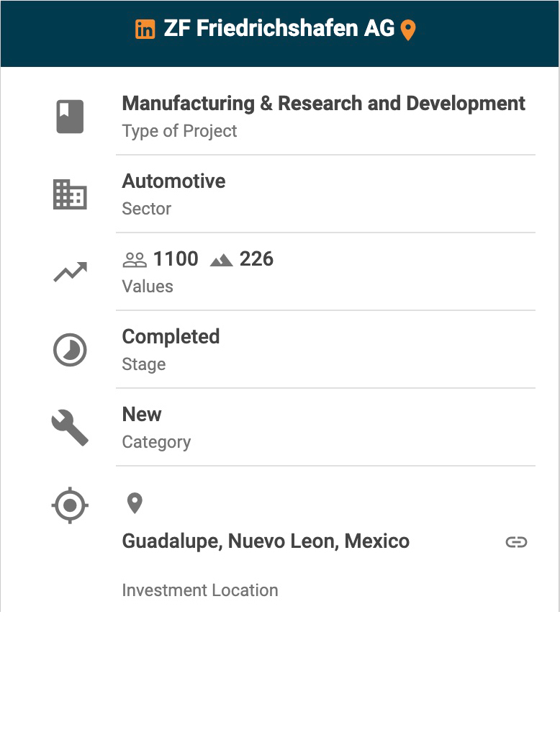The width and height of the screenshot is (560, 730).
Task: Click the trending chart icon for Values
Action: tap(70, 272)
